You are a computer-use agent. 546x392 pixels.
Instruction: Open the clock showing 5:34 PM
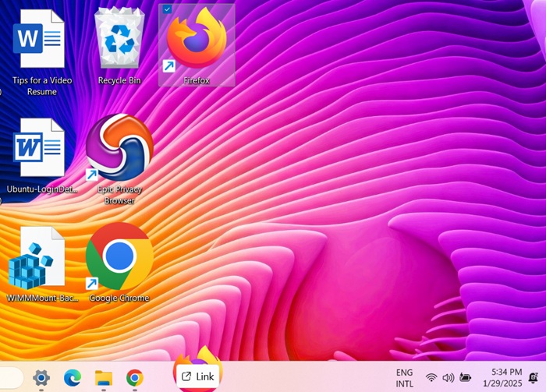pyautogui.click(x=502, y=378)
